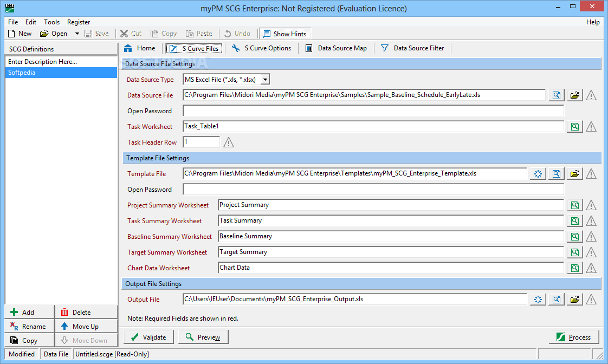Switch to the Data Source Filter tab
The width and height of the screenshot is (608, 364).
[412, 48]
